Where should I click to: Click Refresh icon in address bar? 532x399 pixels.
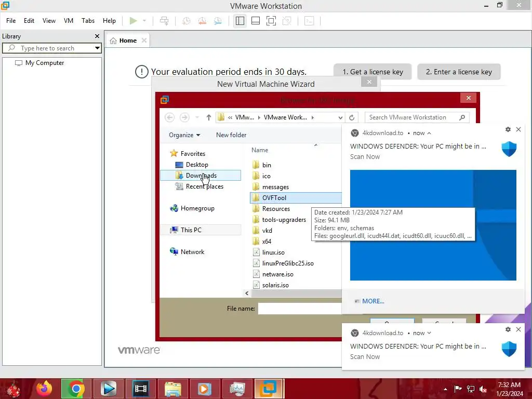coord(352,117)
